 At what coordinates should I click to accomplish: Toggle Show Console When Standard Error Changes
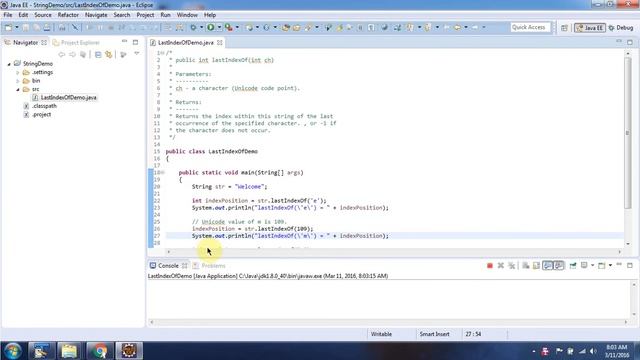coord(559,266)
